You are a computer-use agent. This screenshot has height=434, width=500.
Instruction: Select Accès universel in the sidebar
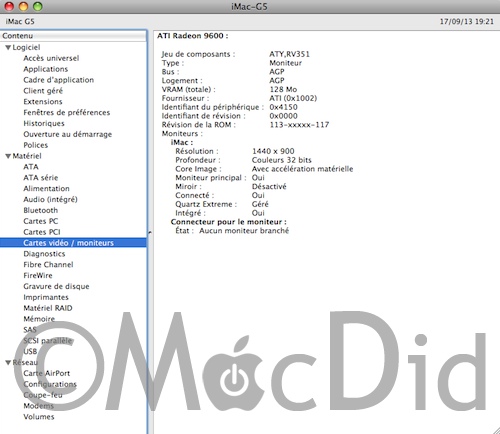(51, 58)
